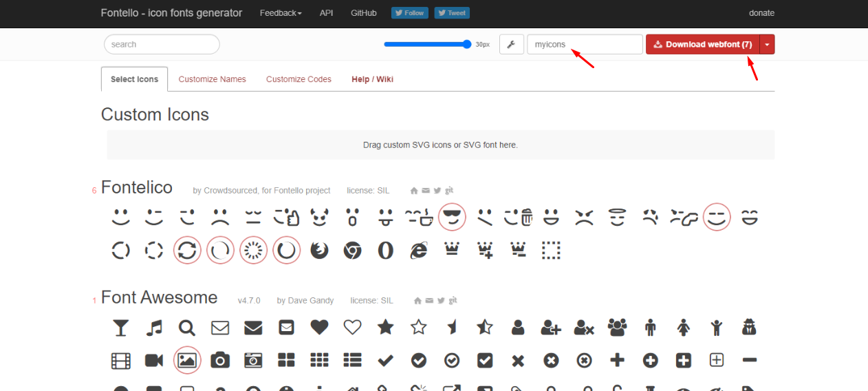The height and width of the screenshot is (391, 868).
Task: Click the Download webfont button
Action: tap(702, 45)
